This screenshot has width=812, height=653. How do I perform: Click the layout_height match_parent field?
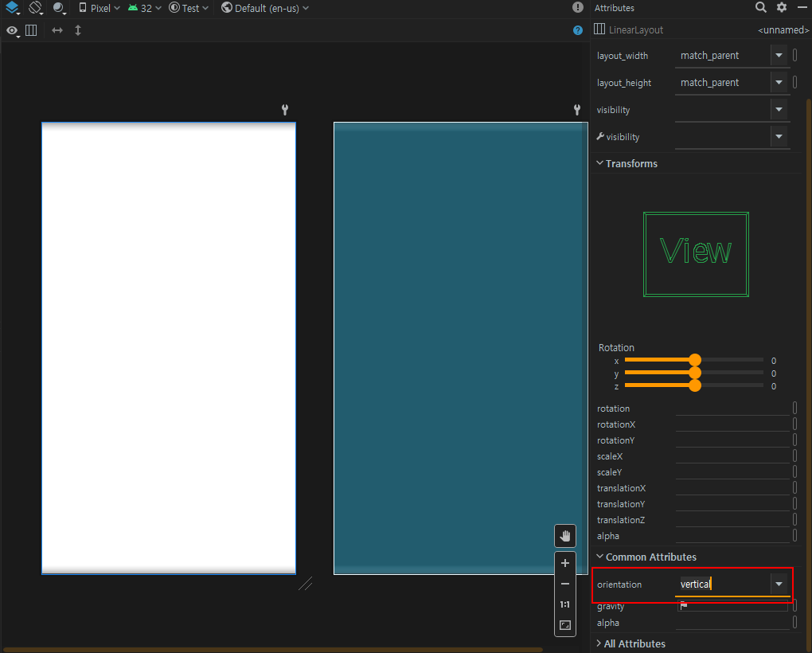point(723,82)
